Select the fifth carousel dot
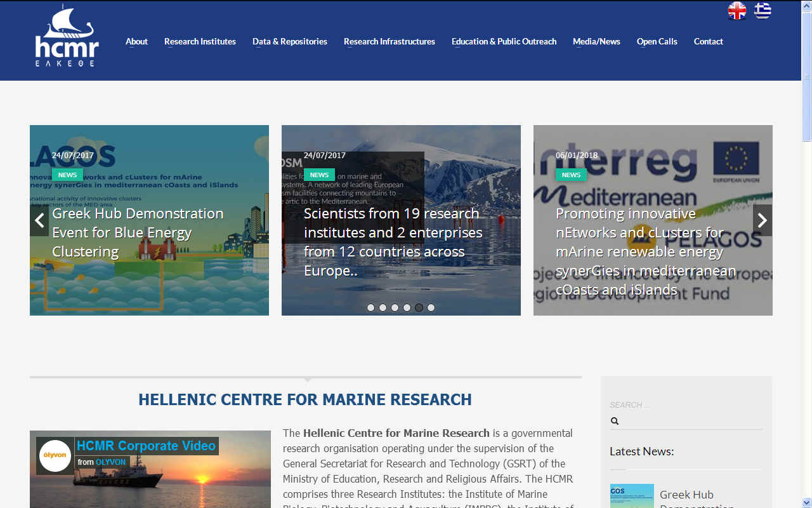Viewport: 812px width, 508px height. tap(419, 307)
